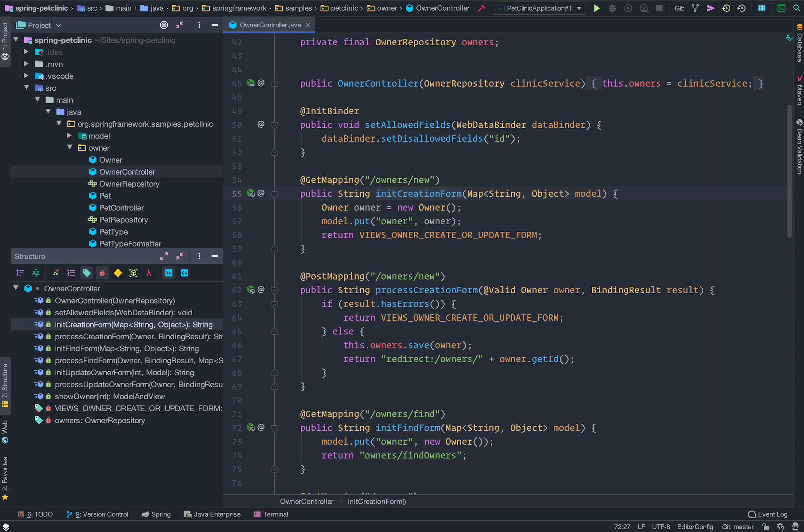The height and width of the screenshot is (532, 804).
Task: Start debugging with the bug icon
Action: pyautogui.click(x=612, y=8)
